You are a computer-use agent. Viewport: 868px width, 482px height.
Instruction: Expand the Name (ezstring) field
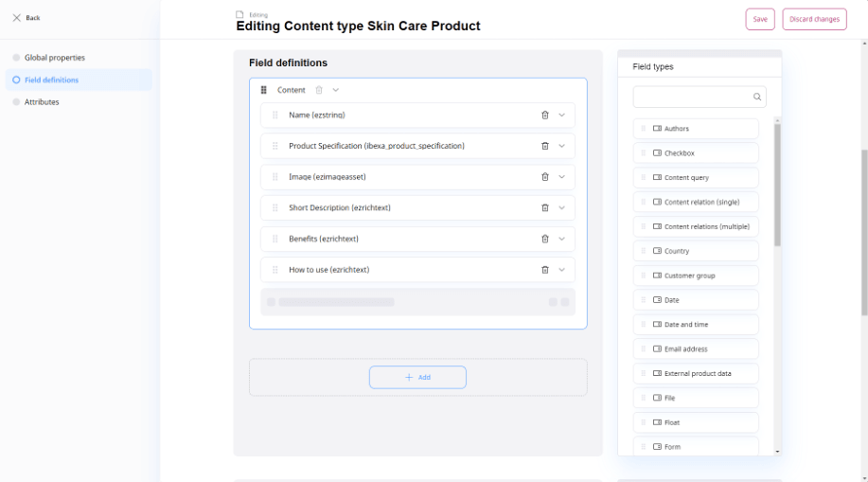click(x=561, y=116)
